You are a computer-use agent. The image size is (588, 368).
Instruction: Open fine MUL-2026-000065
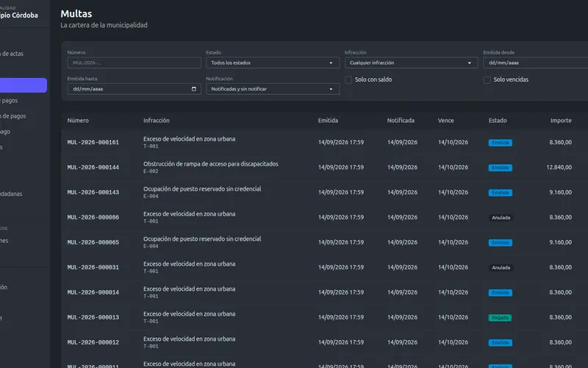pos(93,243)
